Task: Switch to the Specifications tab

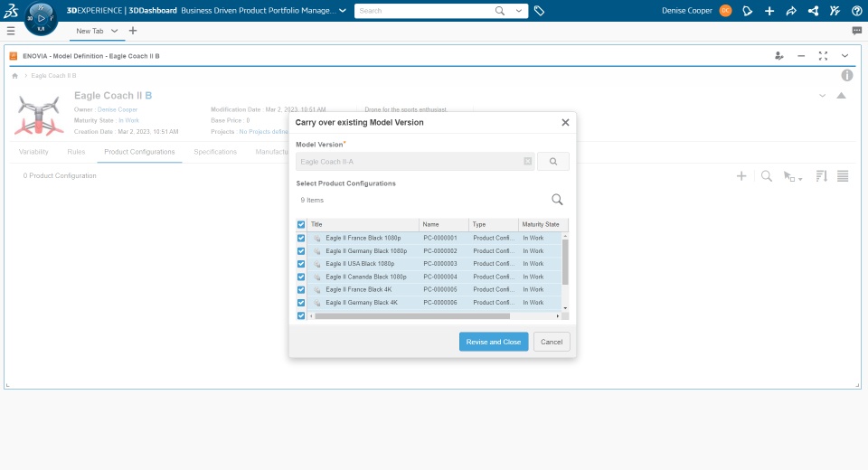Action: (215, 152)
